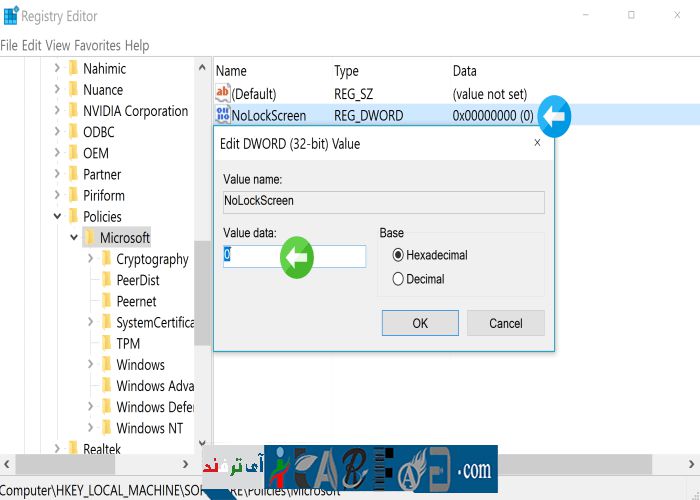
Task: Click the (Default) string value icon
Action: click(223, 93)
